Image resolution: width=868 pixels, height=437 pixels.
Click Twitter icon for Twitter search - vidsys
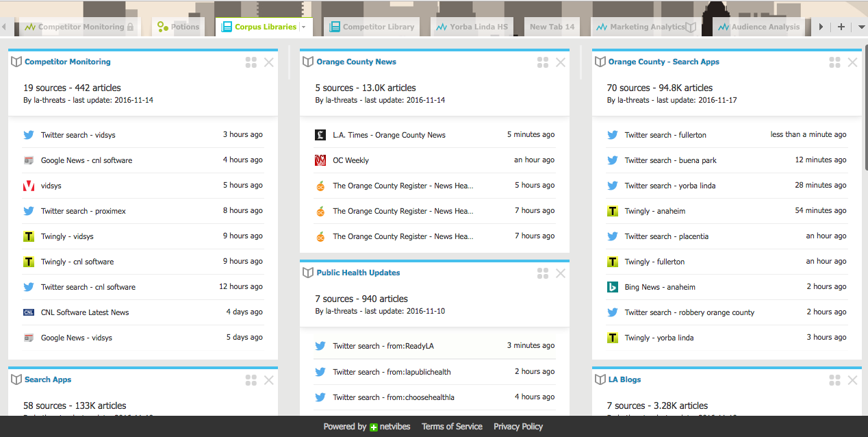pyautogui.click(x=29, y=135)
